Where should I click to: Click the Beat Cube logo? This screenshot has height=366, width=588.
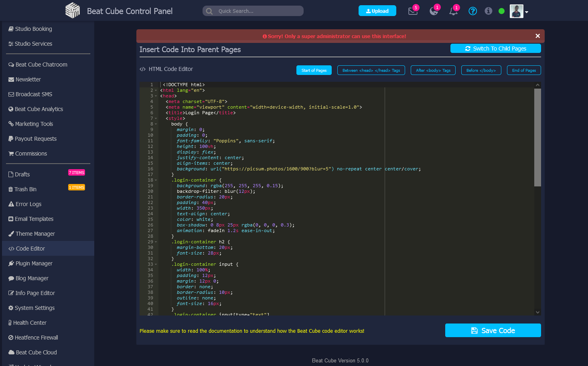[x=73, y=10]
